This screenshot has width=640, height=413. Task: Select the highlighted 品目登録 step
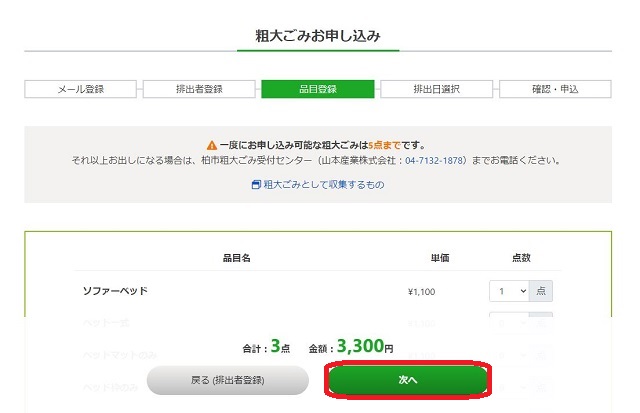tap(318, 89)
